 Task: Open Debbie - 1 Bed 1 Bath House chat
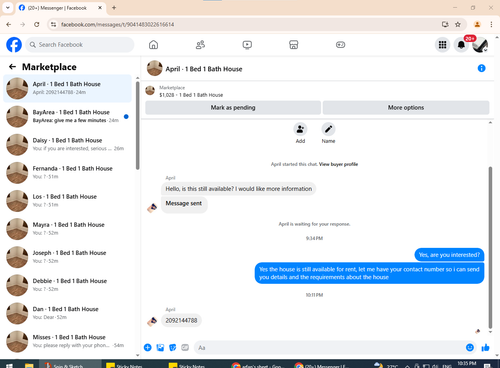tap(67, 285)
